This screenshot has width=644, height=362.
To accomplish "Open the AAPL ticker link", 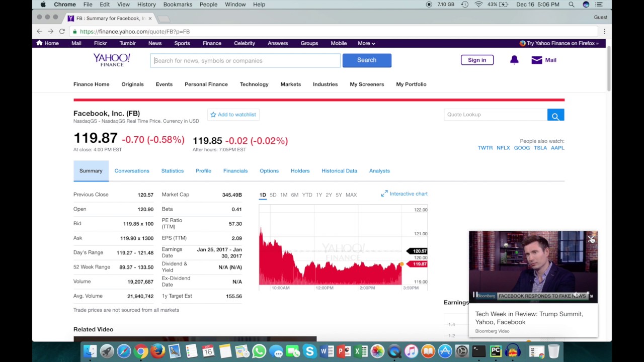I will (x=557, y=148).
